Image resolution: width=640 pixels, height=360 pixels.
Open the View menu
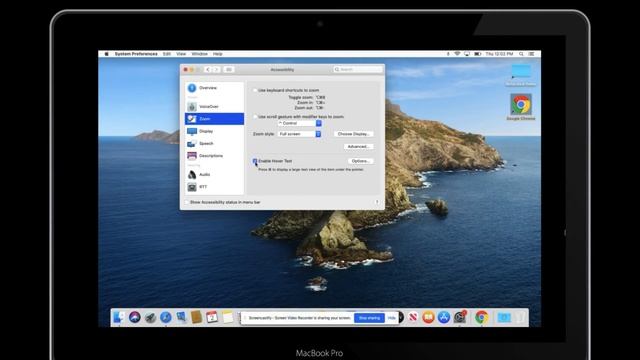click(181, 54)
